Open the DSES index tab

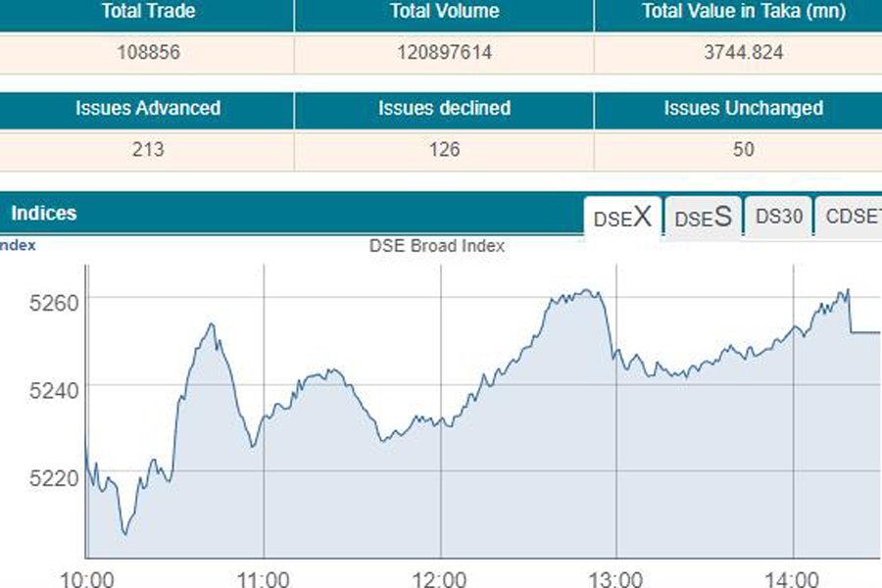[703, 218]
